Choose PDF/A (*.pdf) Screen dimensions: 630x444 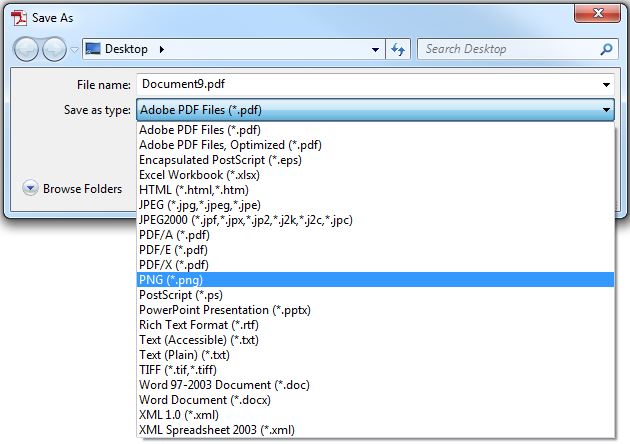[x=375, y=235]
